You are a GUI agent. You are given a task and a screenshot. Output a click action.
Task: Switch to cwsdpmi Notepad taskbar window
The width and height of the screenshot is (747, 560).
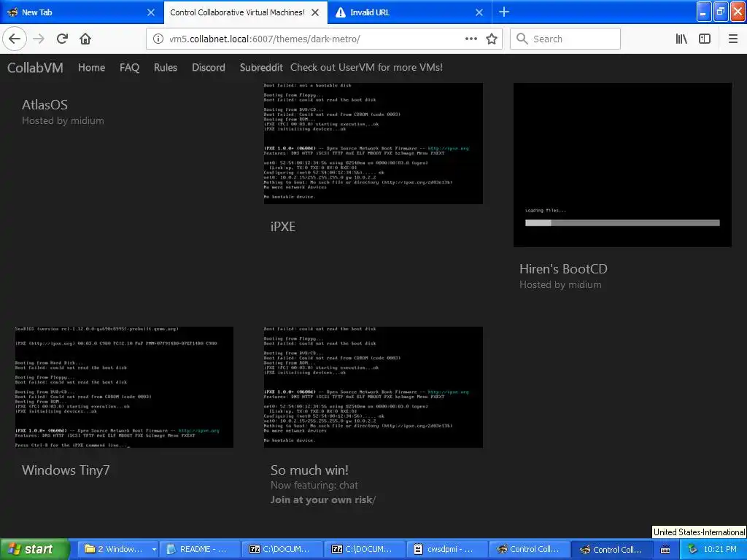point(447,549)
